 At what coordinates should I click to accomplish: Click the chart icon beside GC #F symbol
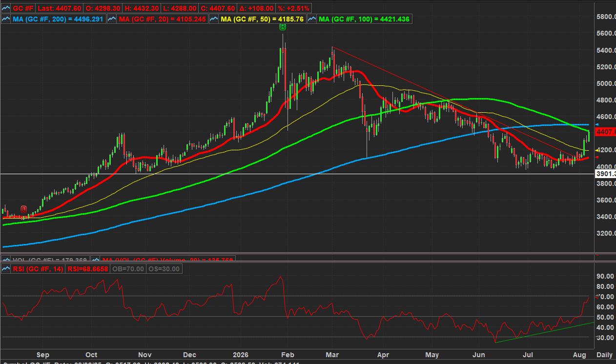pyautogui.click(x=6, y=9)
